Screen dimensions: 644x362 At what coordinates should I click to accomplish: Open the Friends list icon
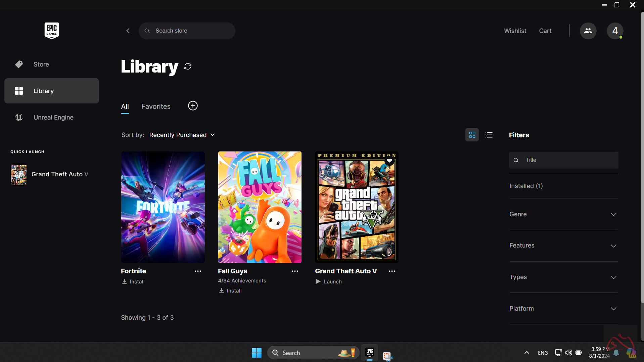(x=588, y=31)
